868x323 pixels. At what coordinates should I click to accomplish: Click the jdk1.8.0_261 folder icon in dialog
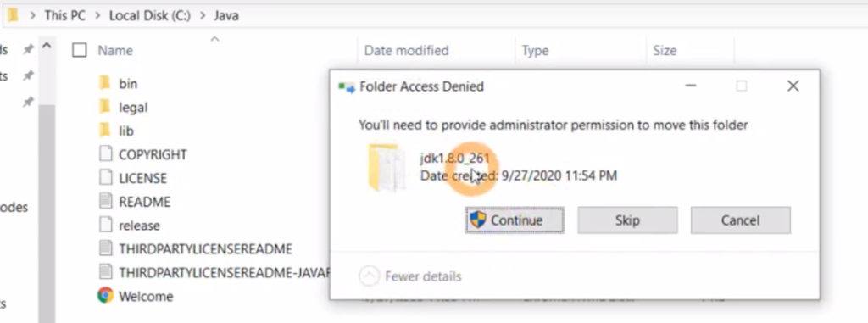[x=386, y=167]
